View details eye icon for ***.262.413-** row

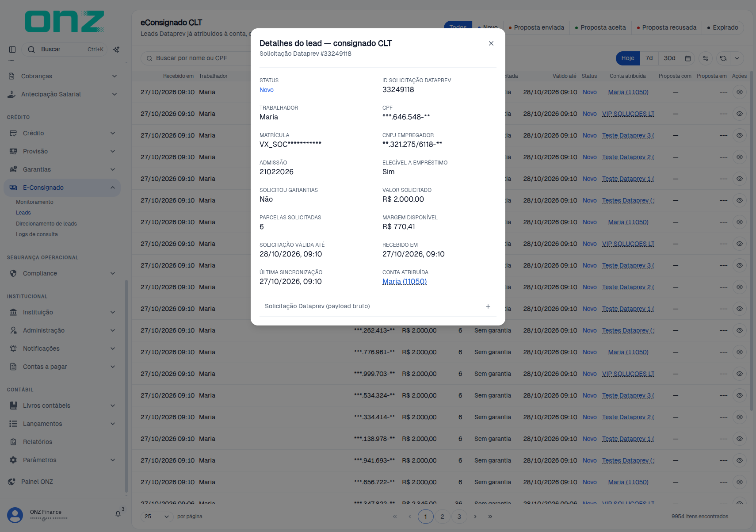[739, 330]
